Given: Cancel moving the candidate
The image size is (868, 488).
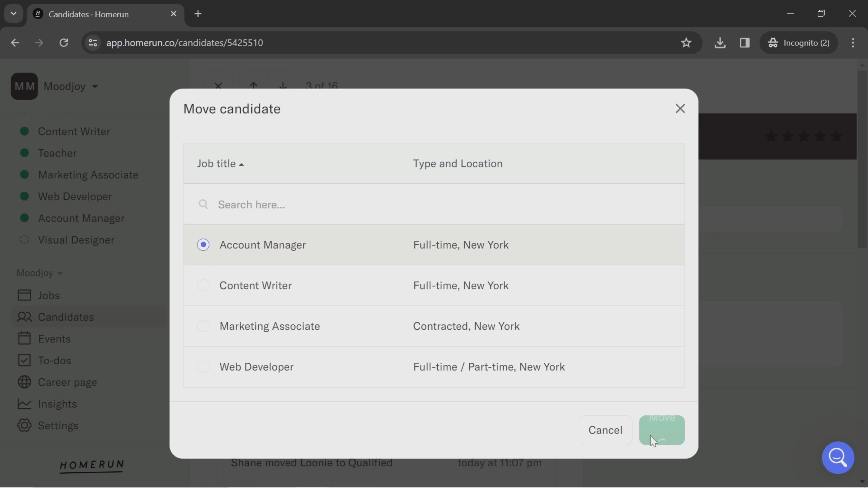Looking at the screenshot, I should pos(605,430).
